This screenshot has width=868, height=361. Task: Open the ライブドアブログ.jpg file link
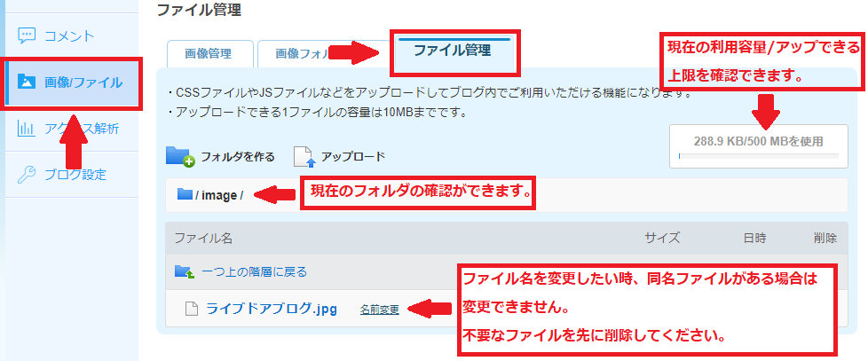click(272, 309)
